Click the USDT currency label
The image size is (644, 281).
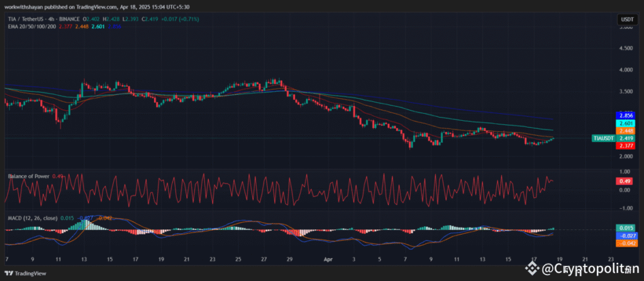tap(625, 20)
